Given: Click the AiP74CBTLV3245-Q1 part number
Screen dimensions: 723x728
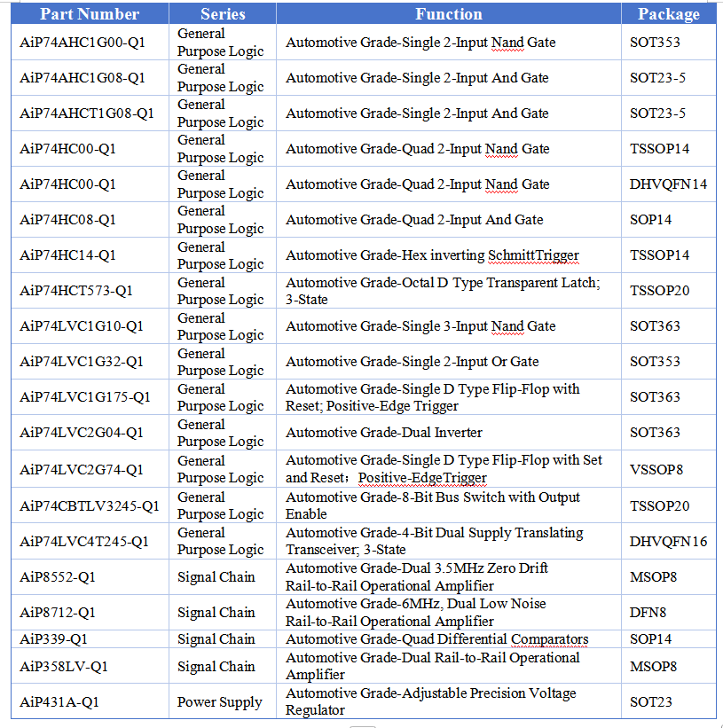Looking at the screenshot, I should pos(90,506).
